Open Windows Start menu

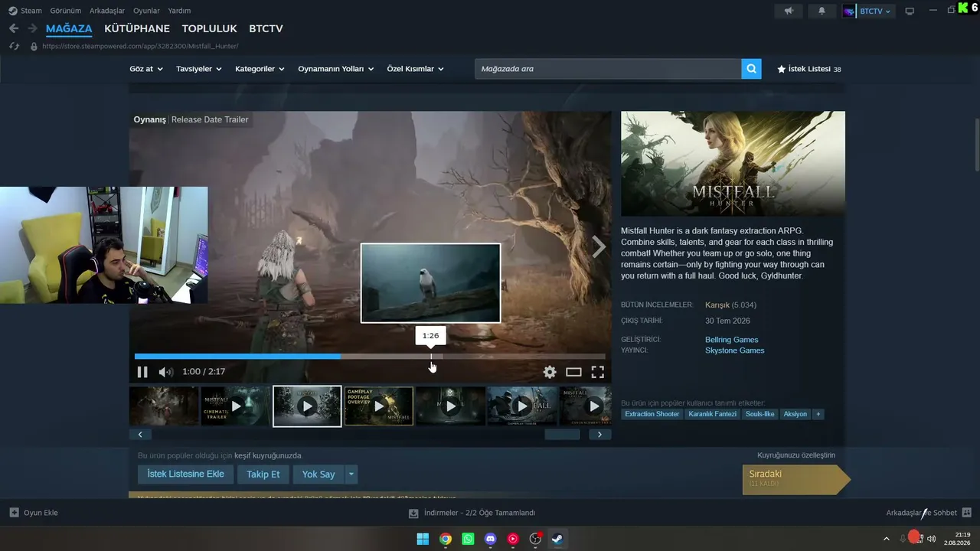click(423, 539)
